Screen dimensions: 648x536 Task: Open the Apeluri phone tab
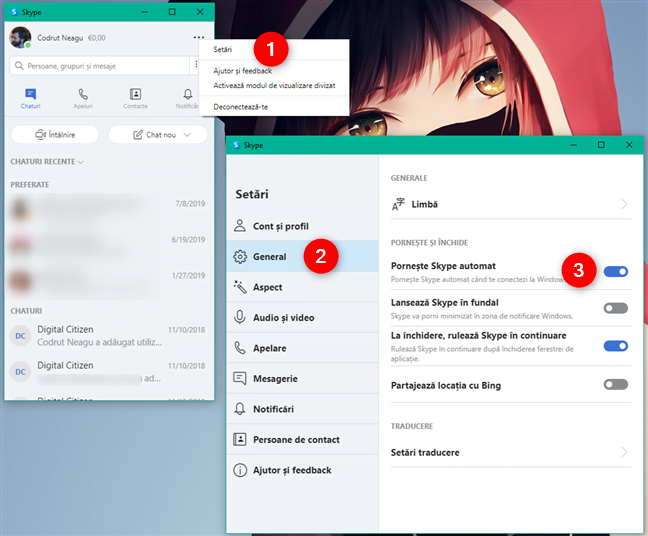tap(83, 94)
